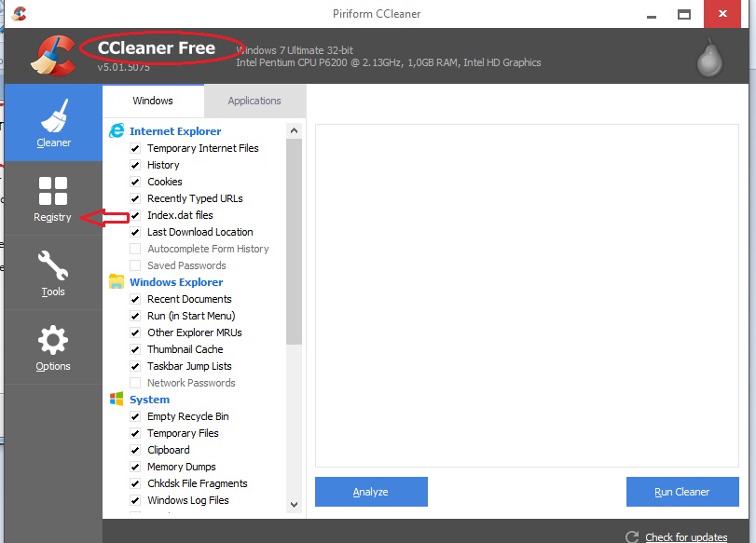Image resolution: width=756 pixels, height=543 pixels.
Task: Click the Check for updates refresh icon
Action: pyautogui.click(x=632, y=536)
